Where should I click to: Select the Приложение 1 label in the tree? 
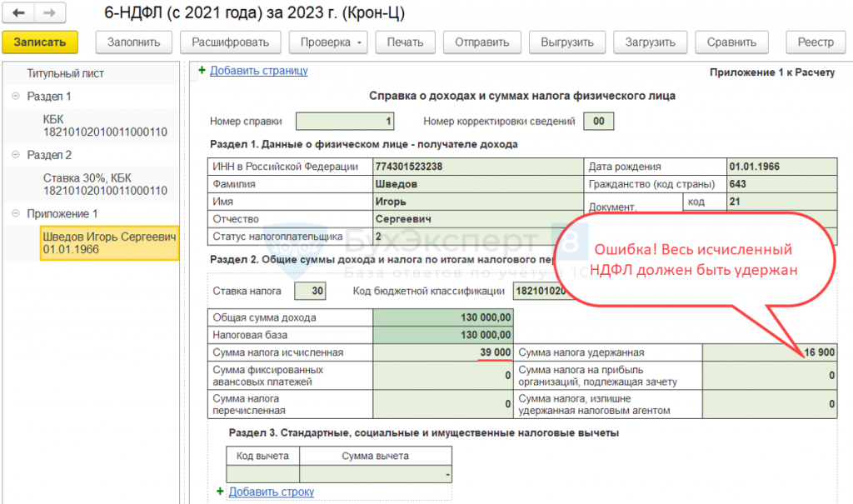(62, 214)
